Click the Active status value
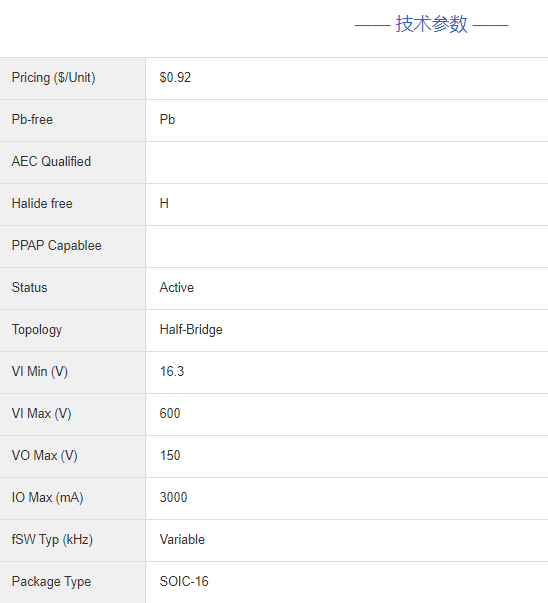The width and height of the screenshot is (548, 603). tap(177, 288)
